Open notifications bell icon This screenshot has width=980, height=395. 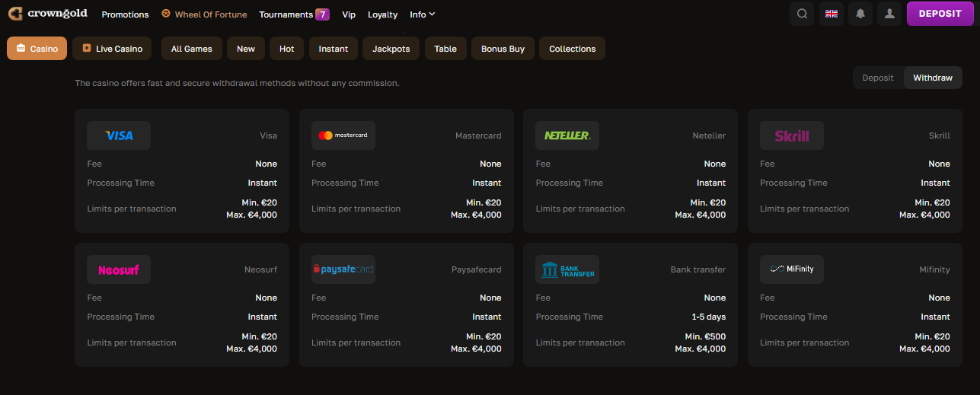click(860, 14)
